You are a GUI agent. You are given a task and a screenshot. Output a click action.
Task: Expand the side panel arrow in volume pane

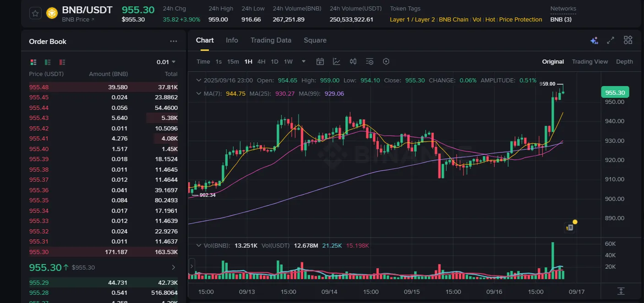pos(191,266)
